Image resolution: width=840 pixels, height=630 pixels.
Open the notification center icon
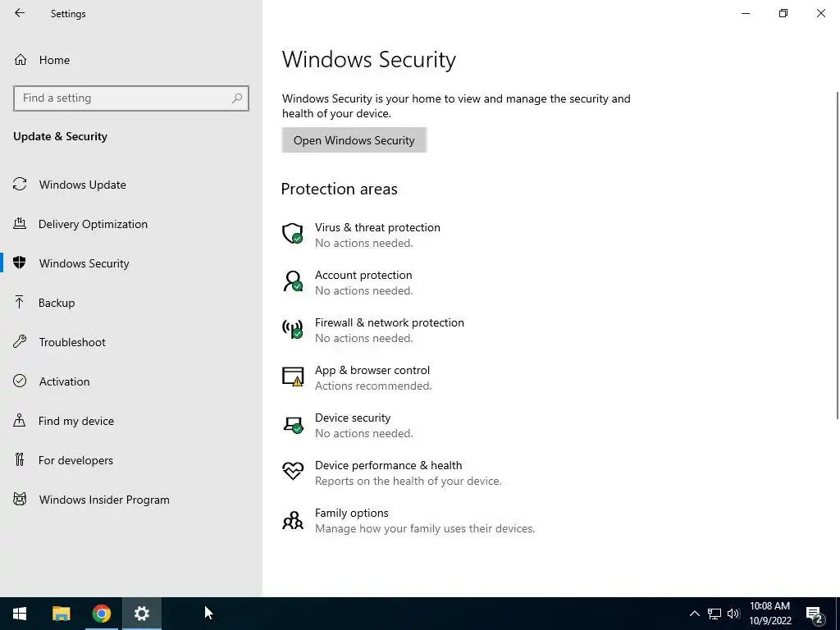coord(815,614)
